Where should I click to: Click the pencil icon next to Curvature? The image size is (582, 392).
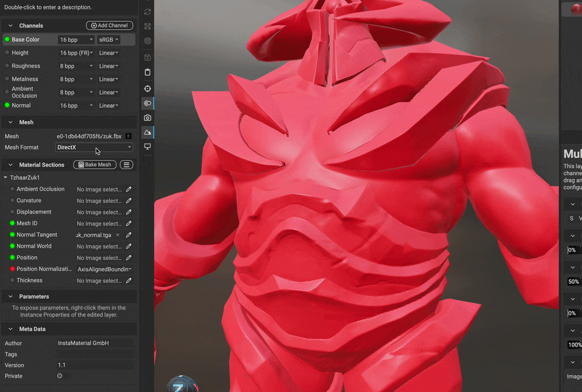tap(129, 201)
